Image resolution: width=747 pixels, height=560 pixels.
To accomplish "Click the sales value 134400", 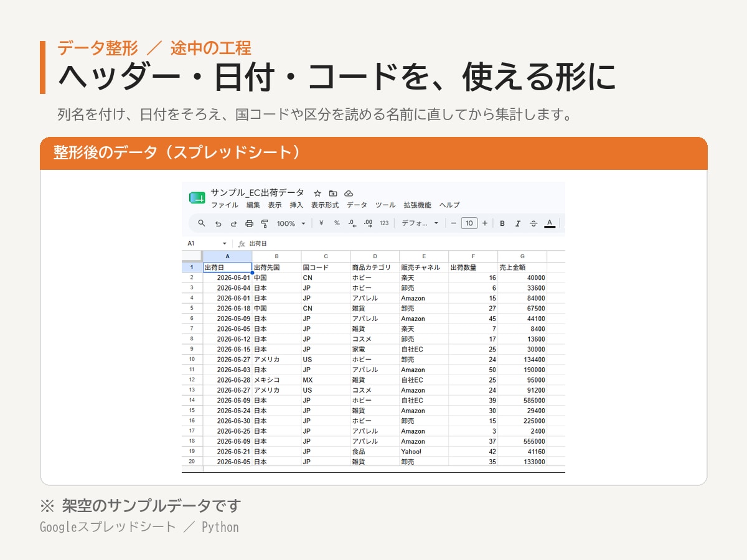I will (522, 360).
